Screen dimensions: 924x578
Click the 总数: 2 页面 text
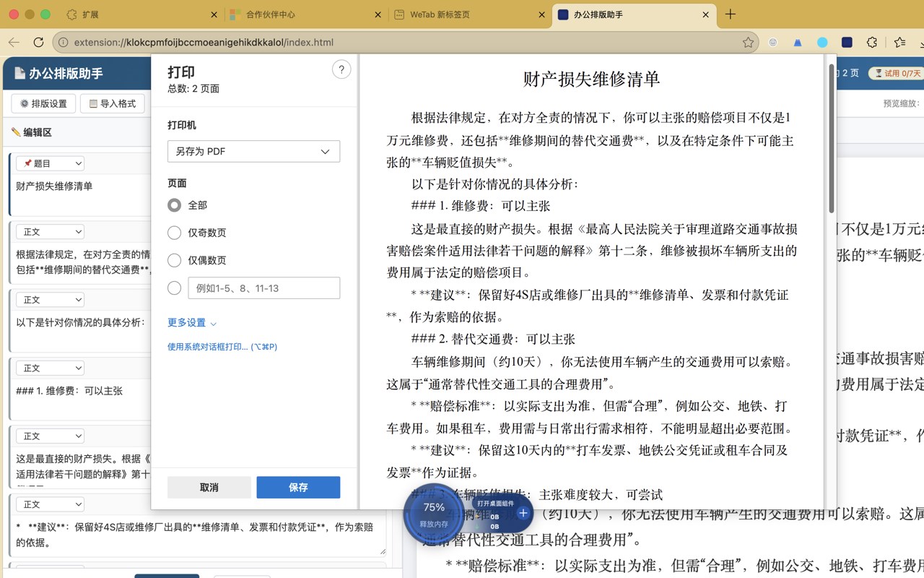[x=193, y=89]
